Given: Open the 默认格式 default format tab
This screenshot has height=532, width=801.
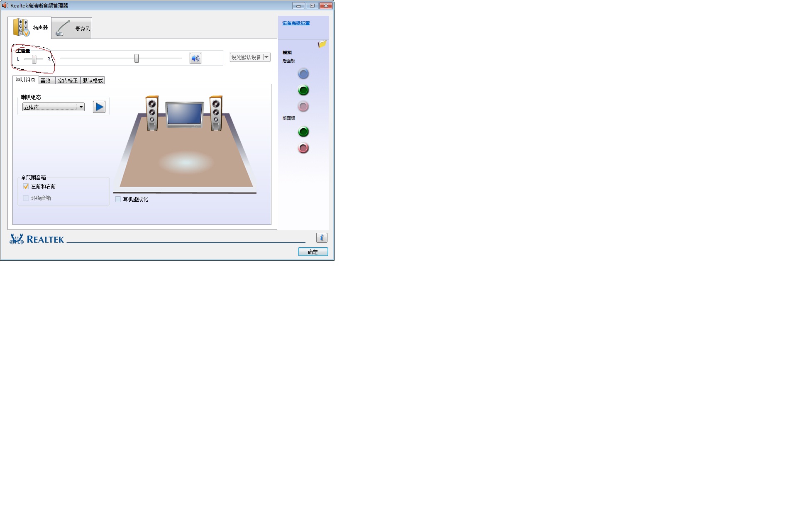Looking at the screenshot, I should click(93, 81).
